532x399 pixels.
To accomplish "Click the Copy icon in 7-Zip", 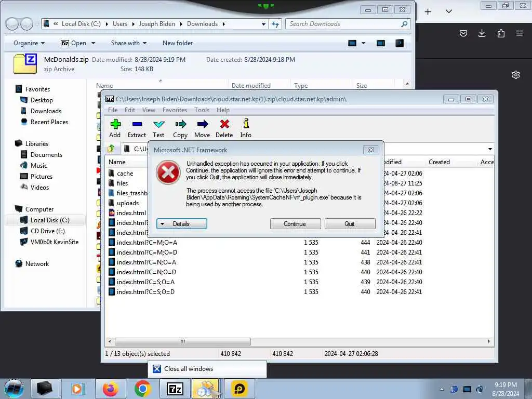I will 180,124.
